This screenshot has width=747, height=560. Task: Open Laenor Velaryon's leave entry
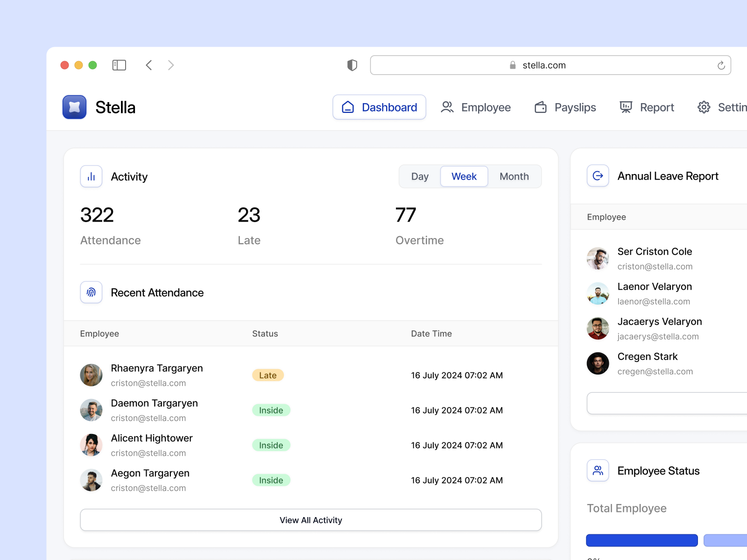coord(655,293)
